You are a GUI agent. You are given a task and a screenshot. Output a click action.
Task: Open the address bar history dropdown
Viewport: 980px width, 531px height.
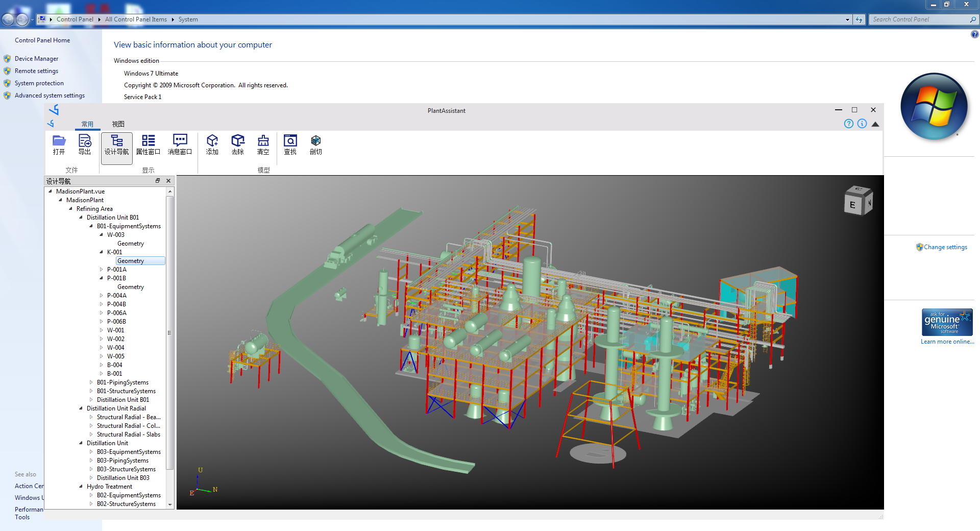pos(848,19)
